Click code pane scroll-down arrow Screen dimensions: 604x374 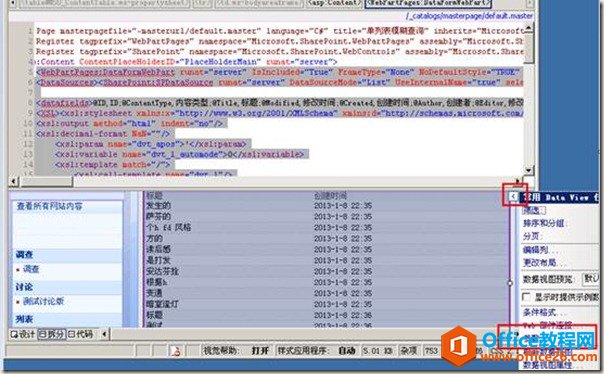coord(528,170)
